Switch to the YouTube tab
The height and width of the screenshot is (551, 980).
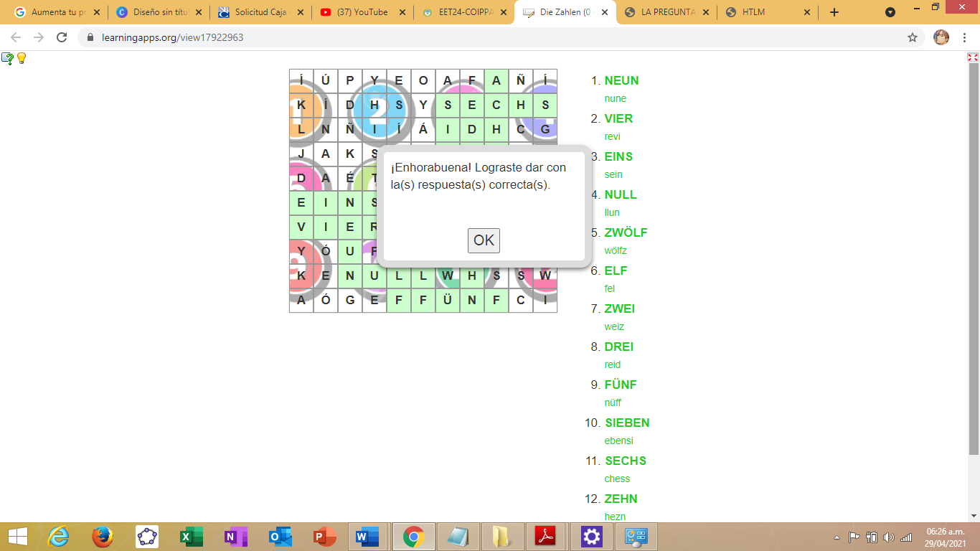pyautogui.click(x=363, y=12)
